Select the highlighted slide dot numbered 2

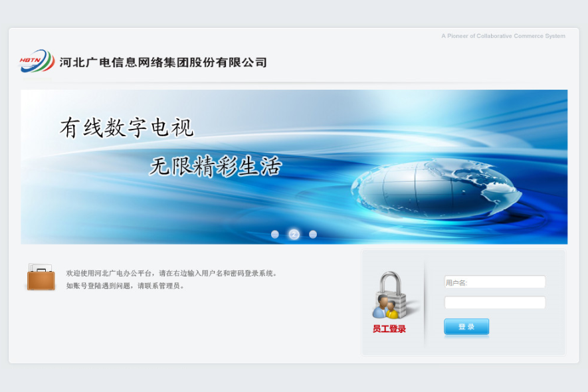click(294, 235)
